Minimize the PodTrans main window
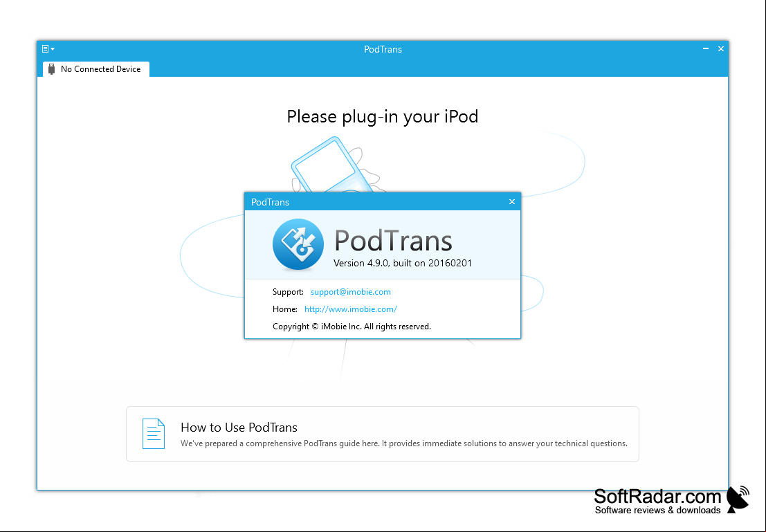Image resolution: width=766 pixels, height=532 pixels. click(x=705, y=49)
